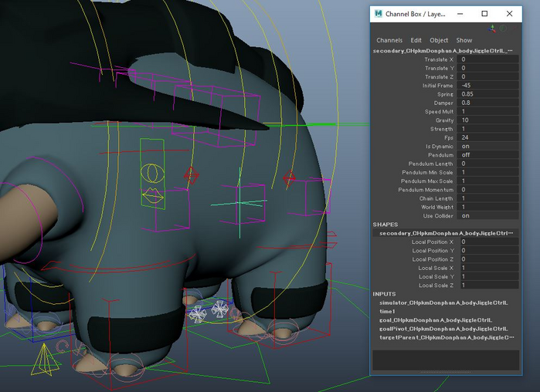Toggle the Use Collider on value
The width and height of the screenshot is (540, 392).
click(487, 215)
